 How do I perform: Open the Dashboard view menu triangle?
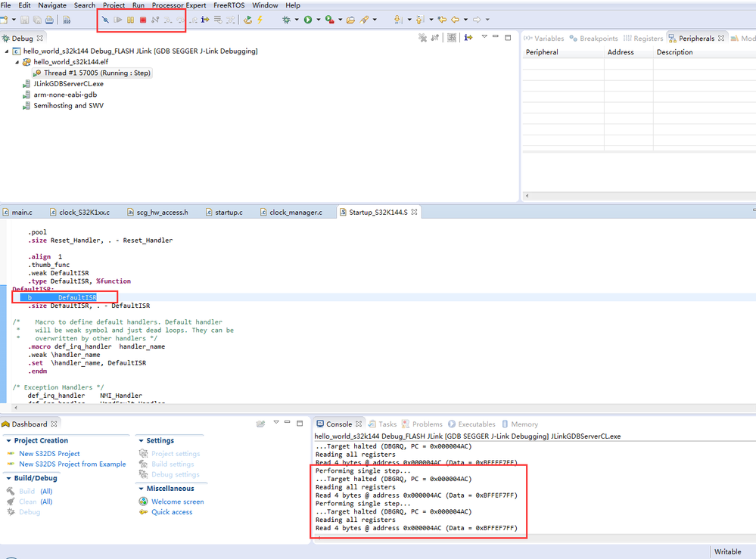276,423
